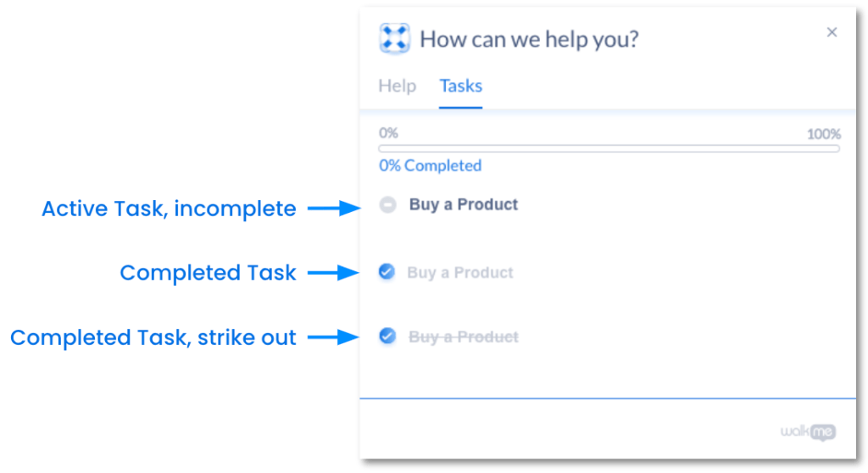868x473 pixels.
Task: Click the struck-out "Buy a Product" task
Action: tap(464, 337)
